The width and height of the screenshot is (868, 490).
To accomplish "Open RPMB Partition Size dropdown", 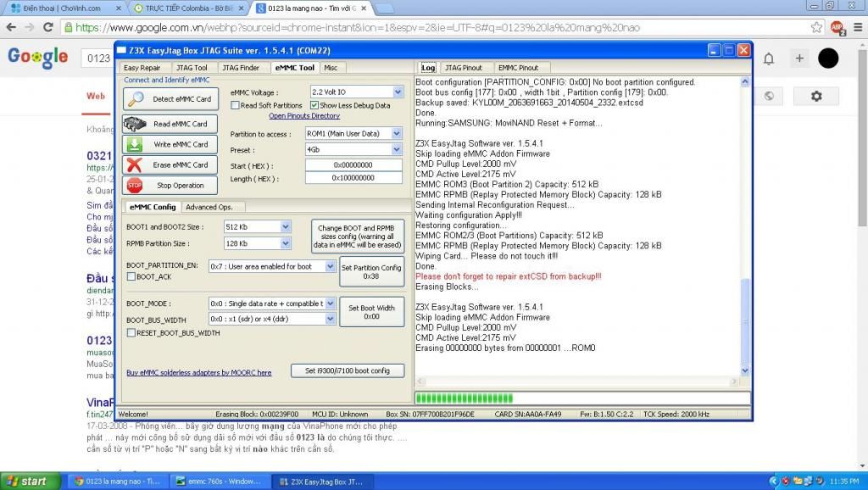I will [285, 243].
